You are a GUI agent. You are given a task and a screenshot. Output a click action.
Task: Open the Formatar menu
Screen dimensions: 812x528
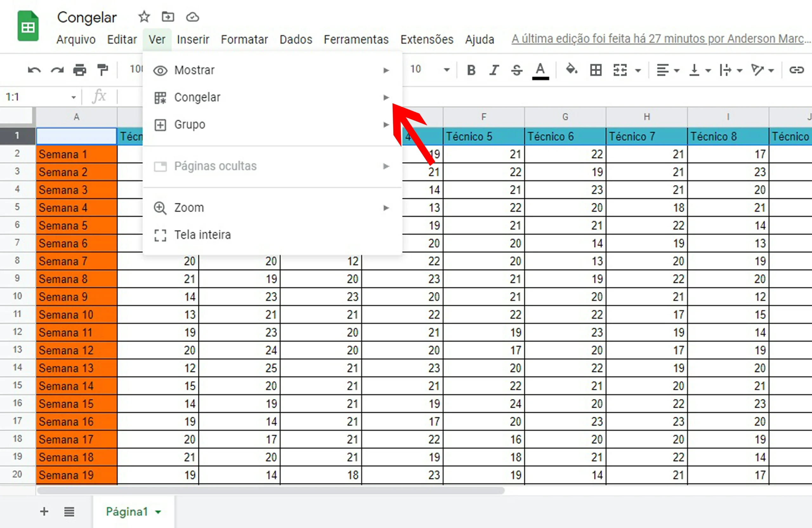point(244,40)
